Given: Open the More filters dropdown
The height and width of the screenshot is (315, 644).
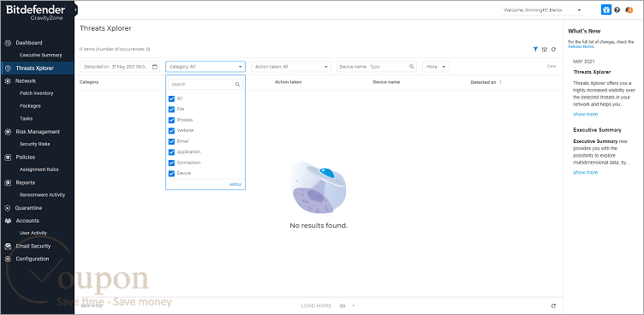Looking at the screenshot, I should coord(436,67).
